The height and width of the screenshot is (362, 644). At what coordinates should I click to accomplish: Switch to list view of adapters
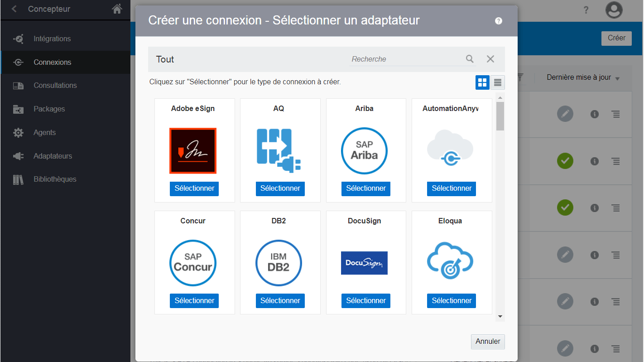tap(498, 82)
